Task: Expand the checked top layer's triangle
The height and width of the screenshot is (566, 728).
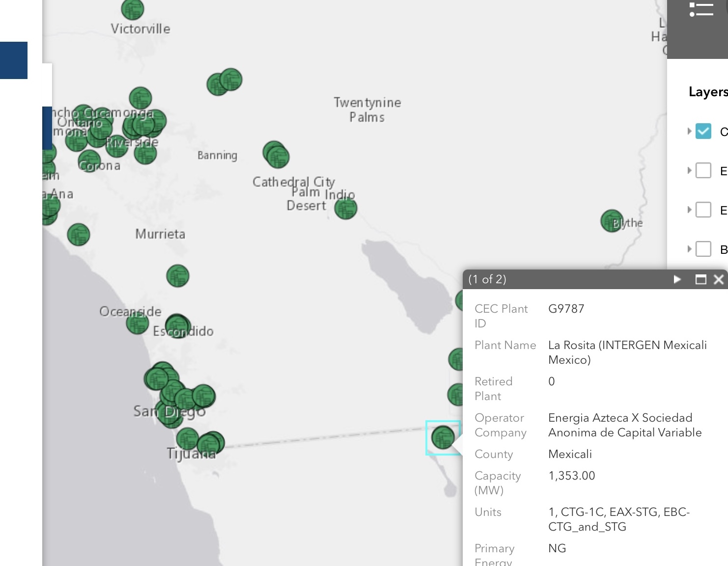Action: pos(689,131)
